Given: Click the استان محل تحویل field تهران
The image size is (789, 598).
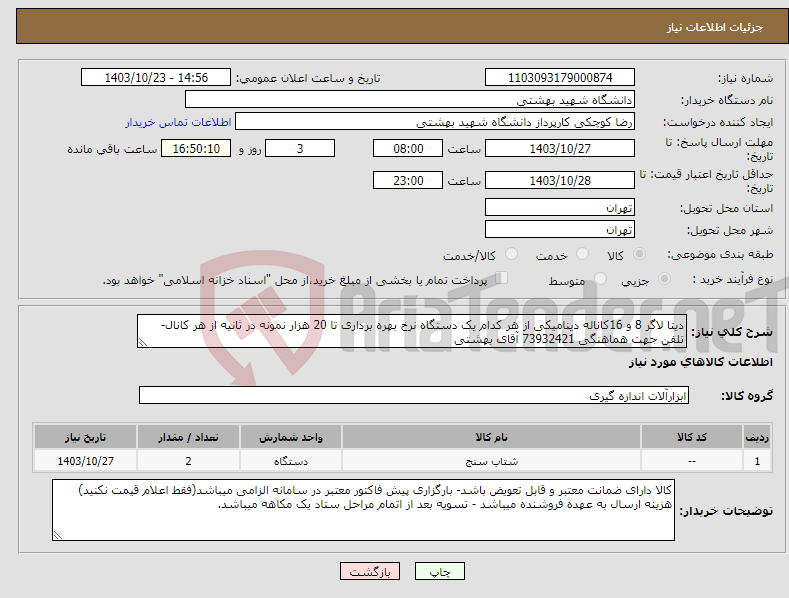Looking at the screenshot, I should click(x=560, y=207).
